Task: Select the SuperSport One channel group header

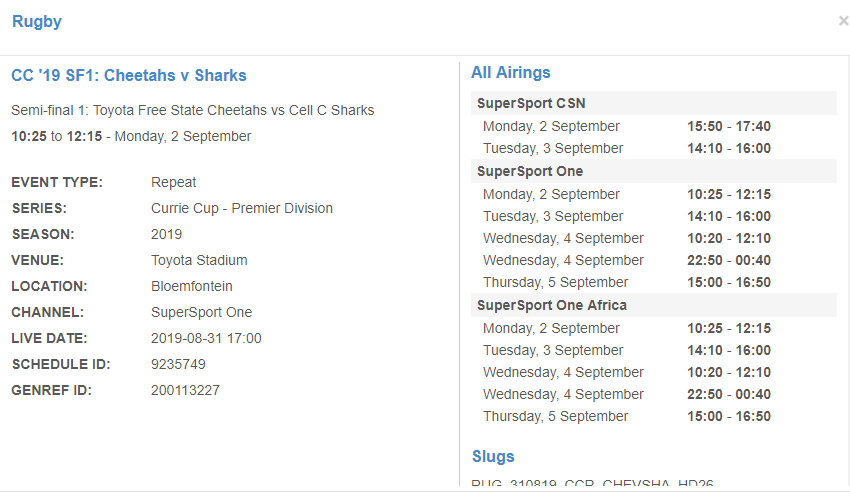Action: [x=530, y=171]
